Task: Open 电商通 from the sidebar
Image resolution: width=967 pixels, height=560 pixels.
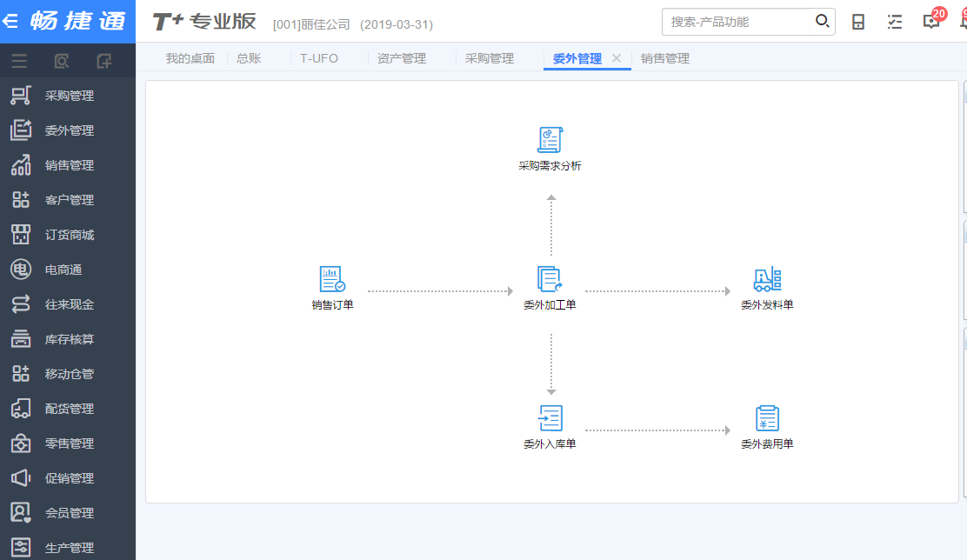Action: click(63, 270)
